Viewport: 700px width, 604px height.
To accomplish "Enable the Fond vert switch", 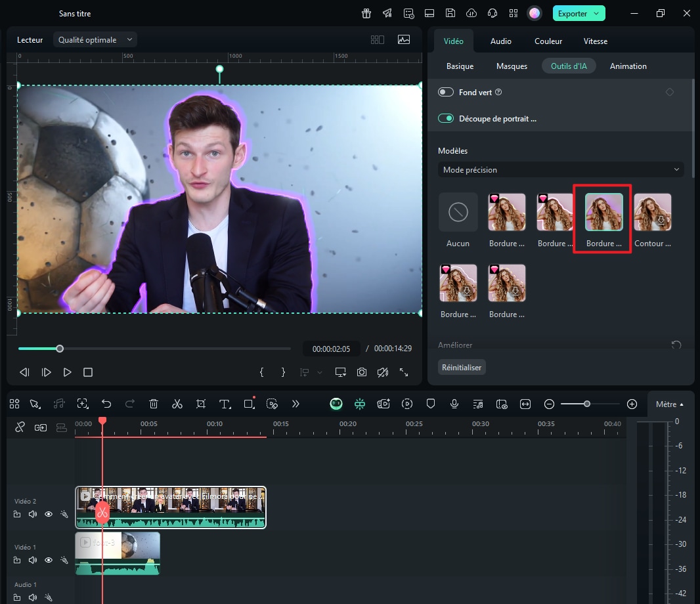I will click(x=445, y=92).
